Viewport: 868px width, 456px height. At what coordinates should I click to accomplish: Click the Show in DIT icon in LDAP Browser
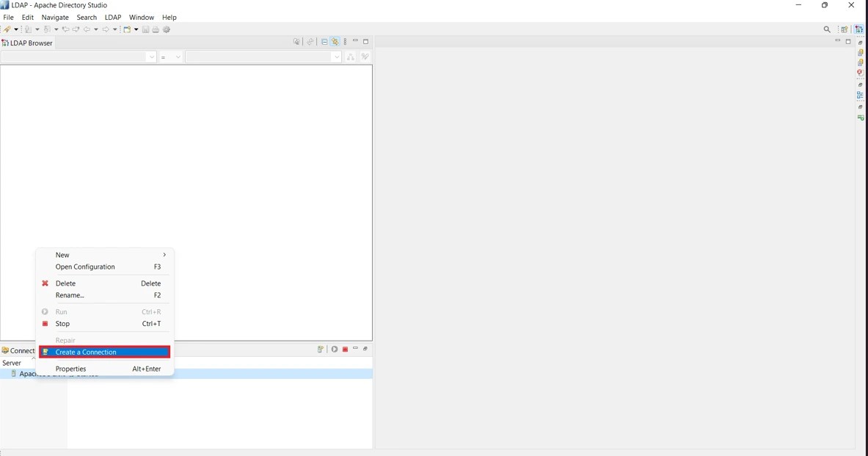[296, 42]
